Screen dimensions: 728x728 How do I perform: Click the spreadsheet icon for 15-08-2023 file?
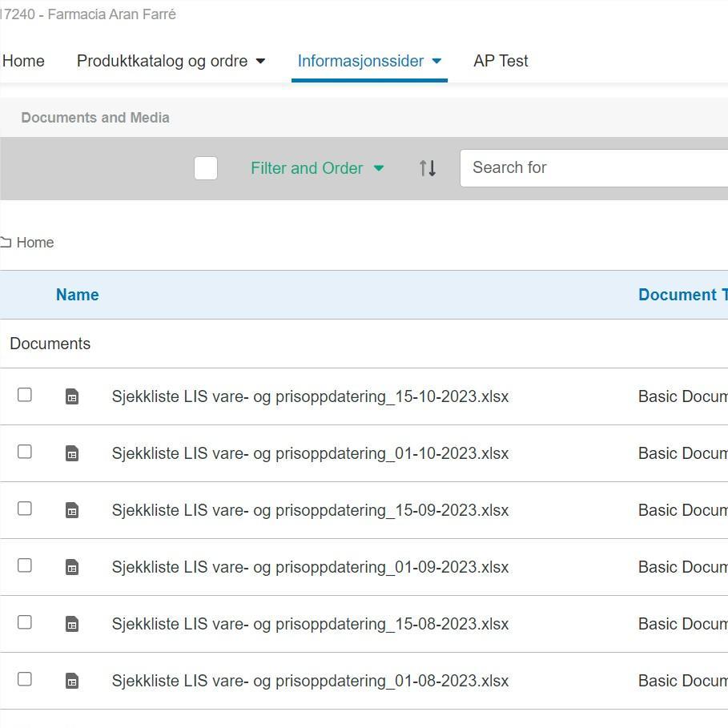pos(72,624)
